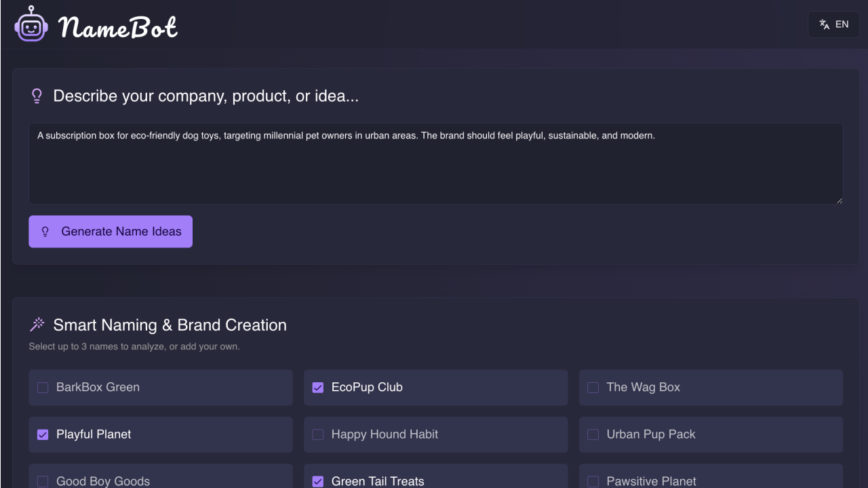This screenshot has width=868, height=488.
Task: Click the lightbulb icon beside Describe your company
Action: click(x=37, y=96)
